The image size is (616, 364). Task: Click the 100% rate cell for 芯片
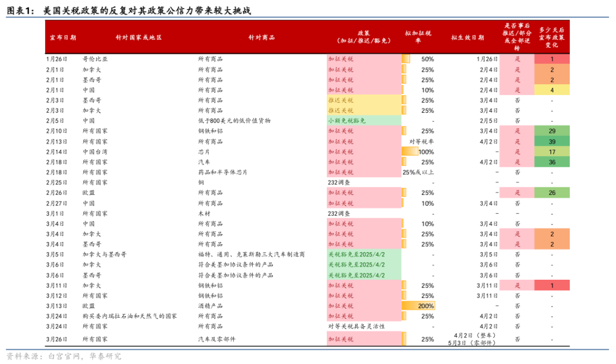click(x=425, y=152)
